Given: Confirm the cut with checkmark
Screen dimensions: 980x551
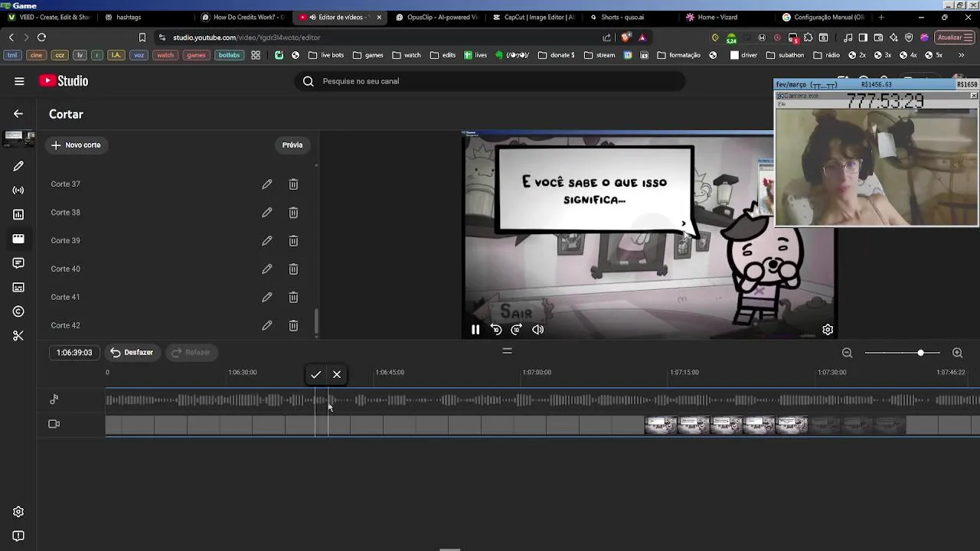Looking at the screenshot, I should (315, 374).
